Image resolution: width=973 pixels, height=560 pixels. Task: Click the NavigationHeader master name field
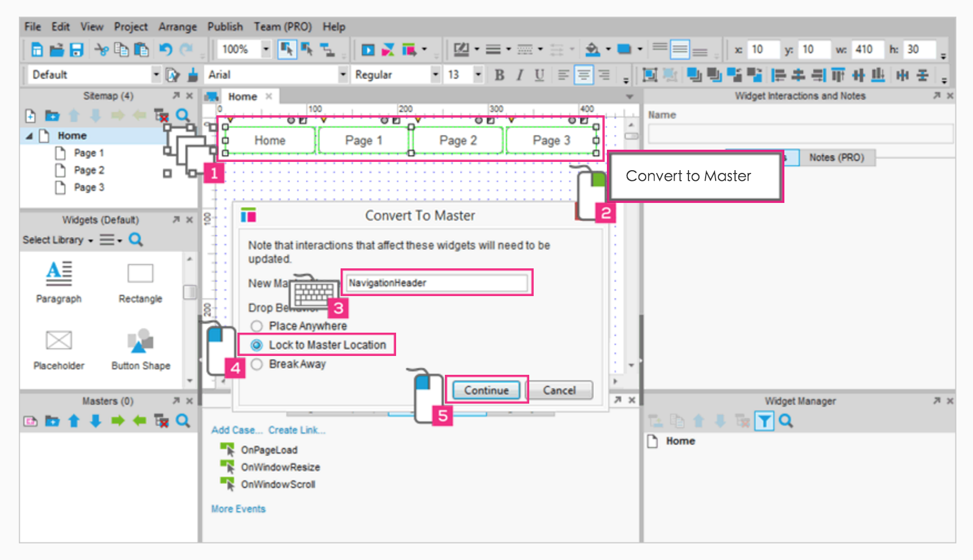click(436, 283)
